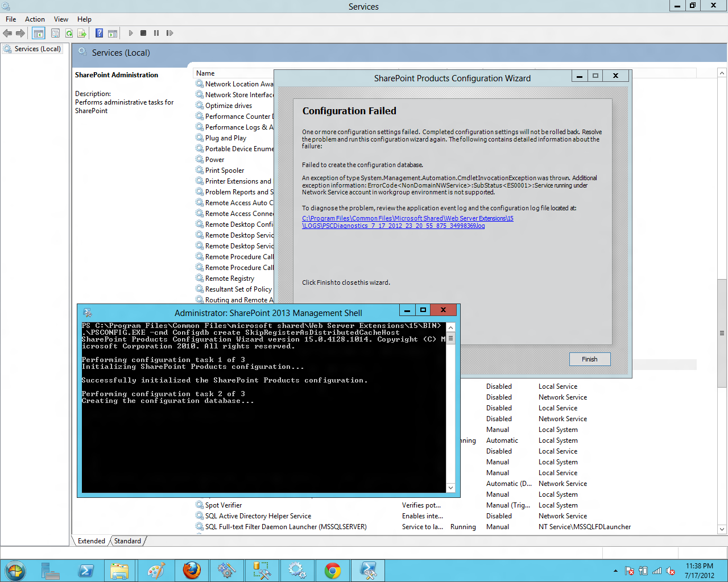Click the Management Shell title bar system icon
Image resolution: width=728 pixels, height=582 pixels.
tap(87, 313)
